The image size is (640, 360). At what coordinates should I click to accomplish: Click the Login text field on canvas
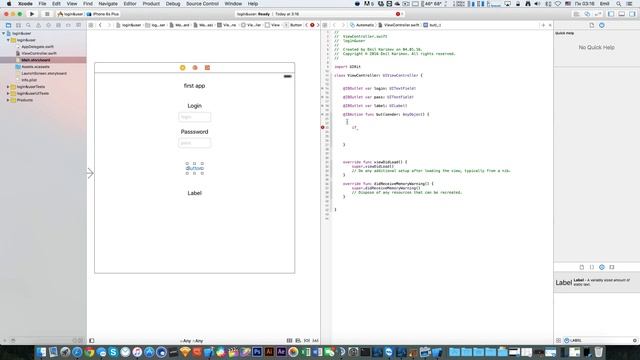click(195, 117)
